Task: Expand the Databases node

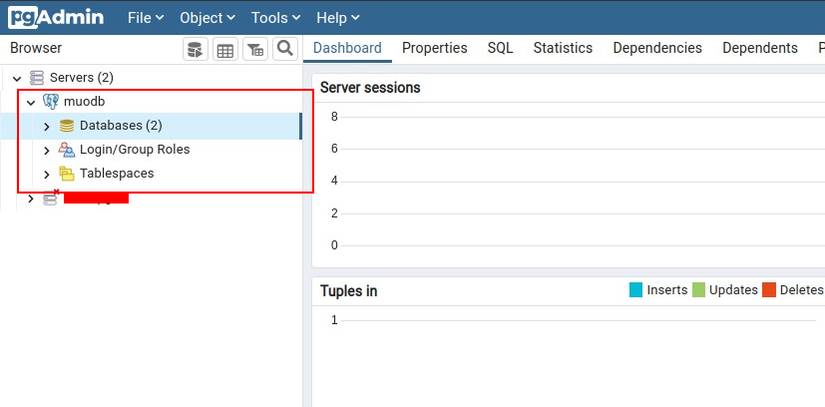Action: (47, 126)
